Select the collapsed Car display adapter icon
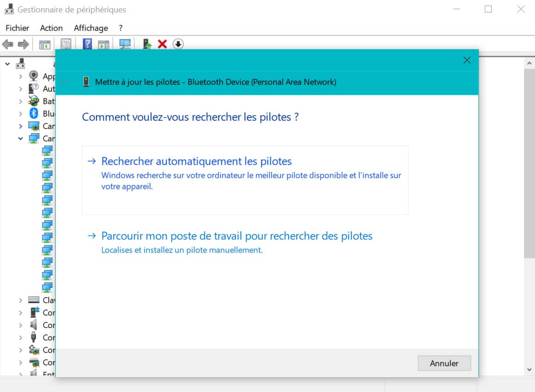Screen dimensions: 535x392 34,126
